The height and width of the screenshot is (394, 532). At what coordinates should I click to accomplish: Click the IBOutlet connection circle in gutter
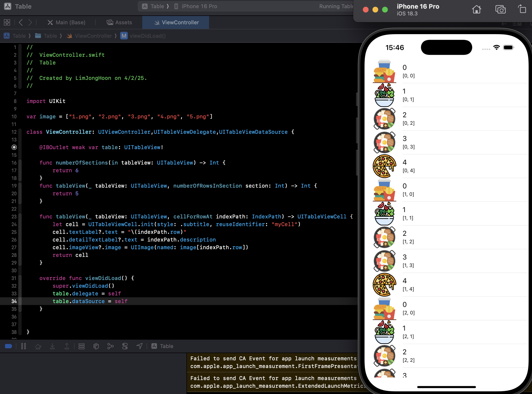[x=14, y=147]
